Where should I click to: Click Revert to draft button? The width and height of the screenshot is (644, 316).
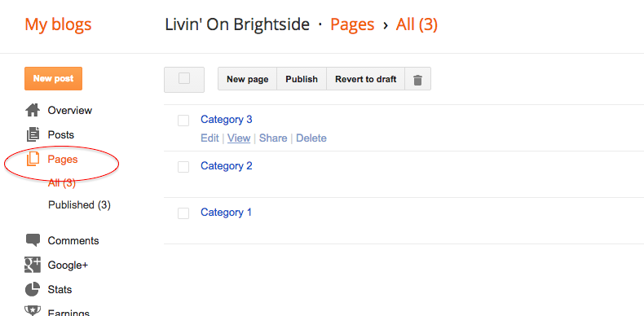click(365, 79)
